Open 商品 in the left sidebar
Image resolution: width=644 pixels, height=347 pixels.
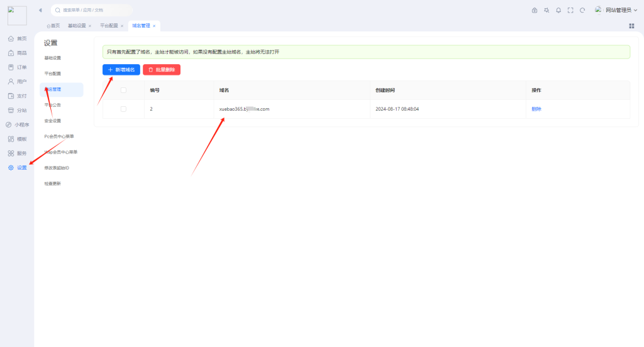[18, 53]
